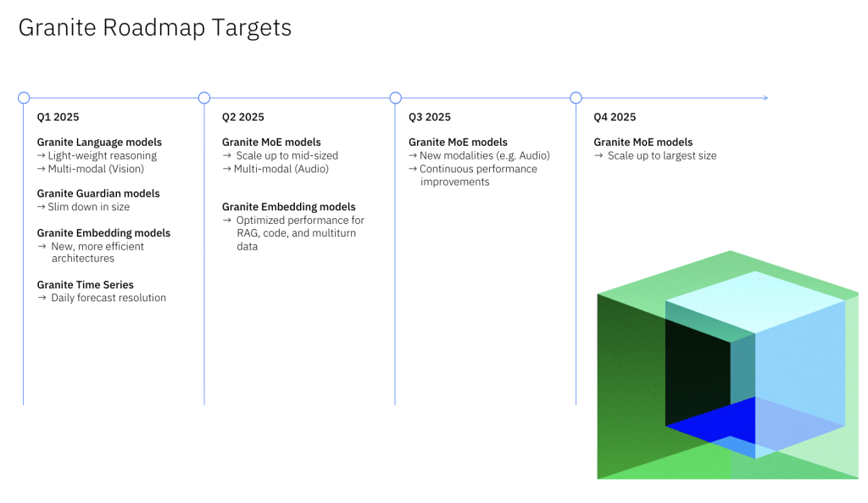Screen dimensions: 868x503
Task: Click the 'Granite Time Series' heading
Action: click(x=86, y=285)
